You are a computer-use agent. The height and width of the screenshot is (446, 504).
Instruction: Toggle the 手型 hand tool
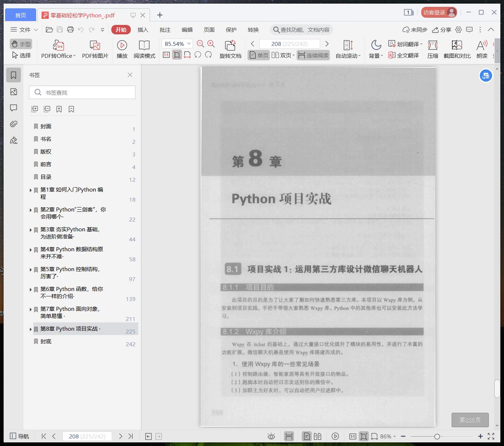21,44
